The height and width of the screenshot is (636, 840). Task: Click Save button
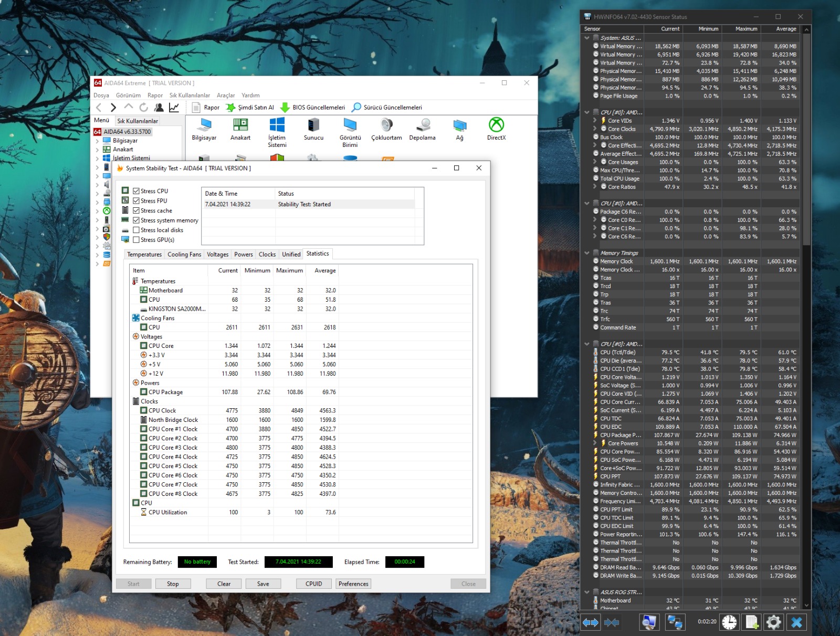click(x=263, y=584)
